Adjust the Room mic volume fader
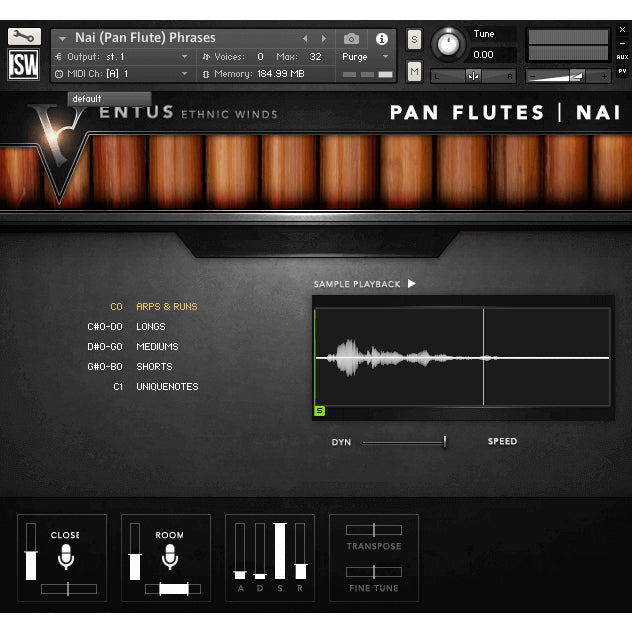Screen dimensions: 632x632 click(135, 551)
